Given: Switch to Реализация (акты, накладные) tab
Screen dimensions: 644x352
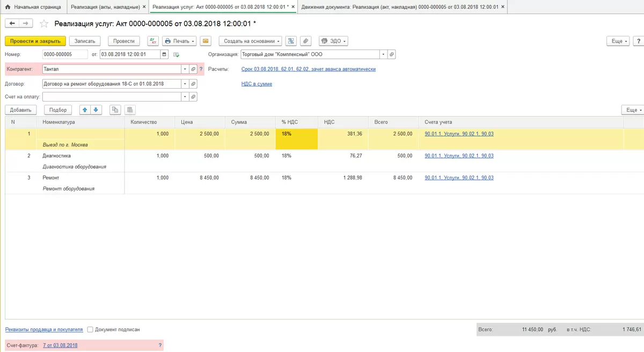Looking at the screenshot, I should coord(108,7).
